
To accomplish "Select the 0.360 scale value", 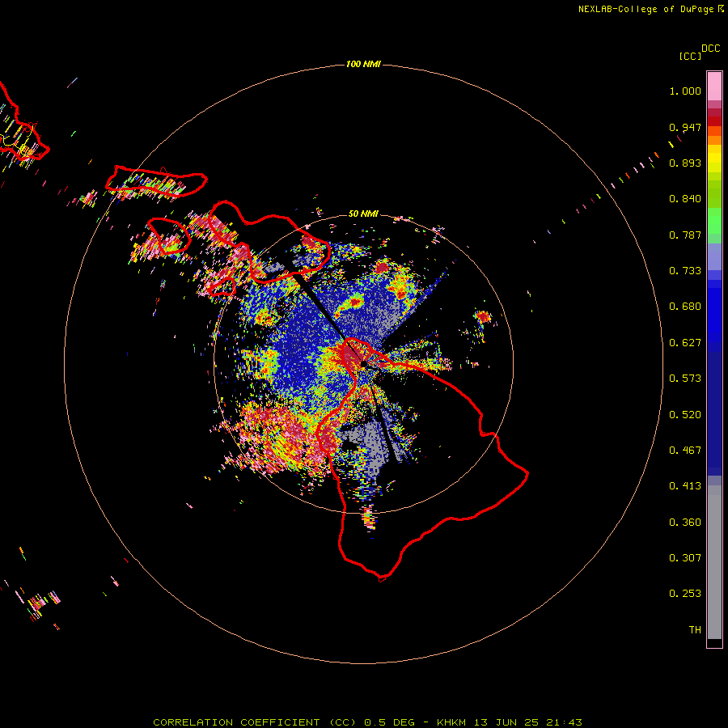I will pyautogui.click(x=685, y=523).
